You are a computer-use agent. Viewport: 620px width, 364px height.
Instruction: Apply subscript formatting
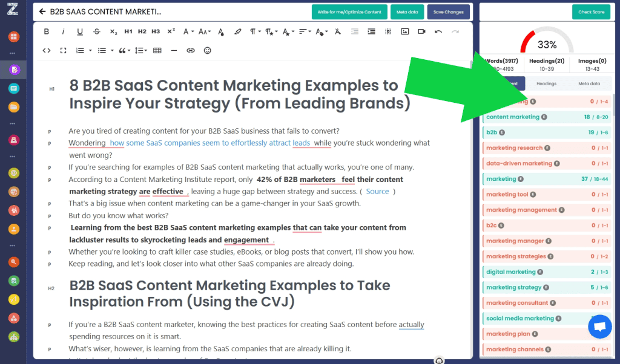click(x=113, y=31)
